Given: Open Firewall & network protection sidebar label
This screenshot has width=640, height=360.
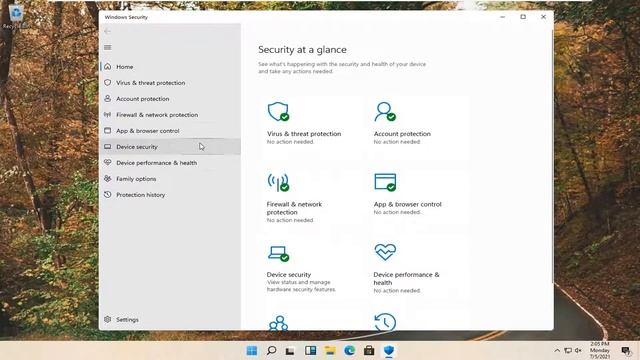Looking at the screenshot, I should tap(157, 115).
